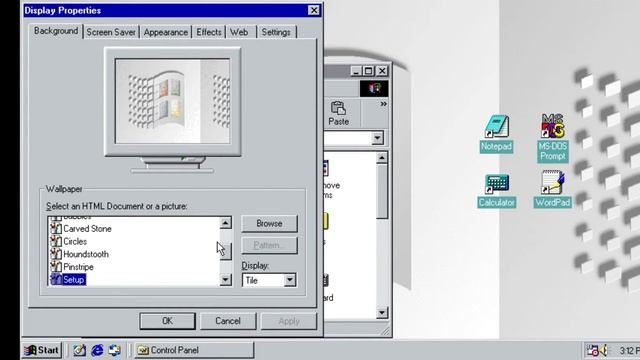Expand Control Panel toolbar overflow chevron
640x360 pixels.
click(383, 104)
